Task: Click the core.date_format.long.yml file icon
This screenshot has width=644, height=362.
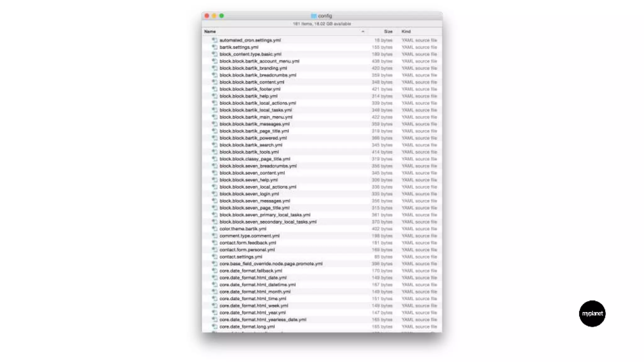Action: (x=214, y=326)
